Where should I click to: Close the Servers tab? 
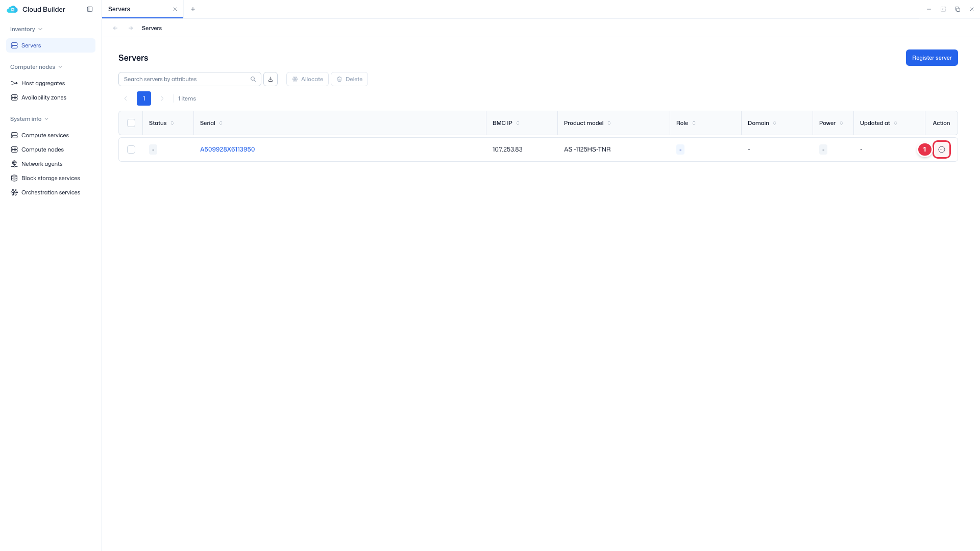[175, 9]
